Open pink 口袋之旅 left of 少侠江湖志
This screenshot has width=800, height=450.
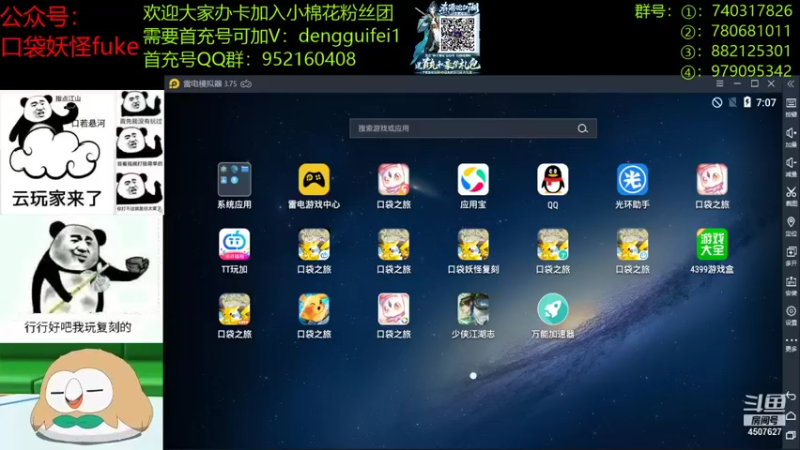(393, 309)
